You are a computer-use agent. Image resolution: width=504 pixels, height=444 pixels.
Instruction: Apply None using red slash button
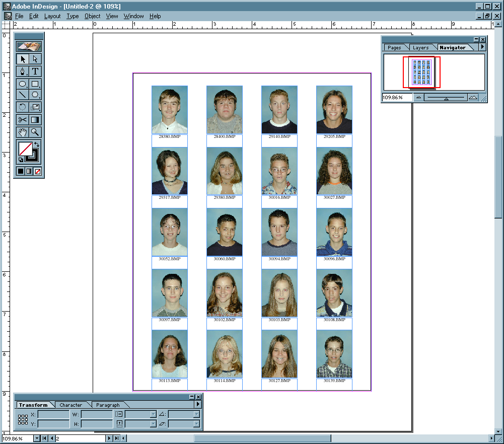[38, 171]
